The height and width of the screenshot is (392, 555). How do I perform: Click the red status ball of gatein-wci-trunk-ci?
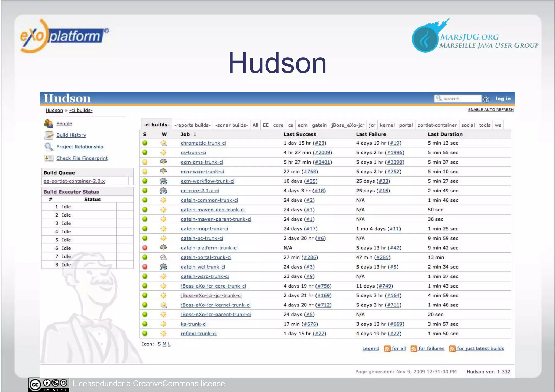tap(145, 267)
